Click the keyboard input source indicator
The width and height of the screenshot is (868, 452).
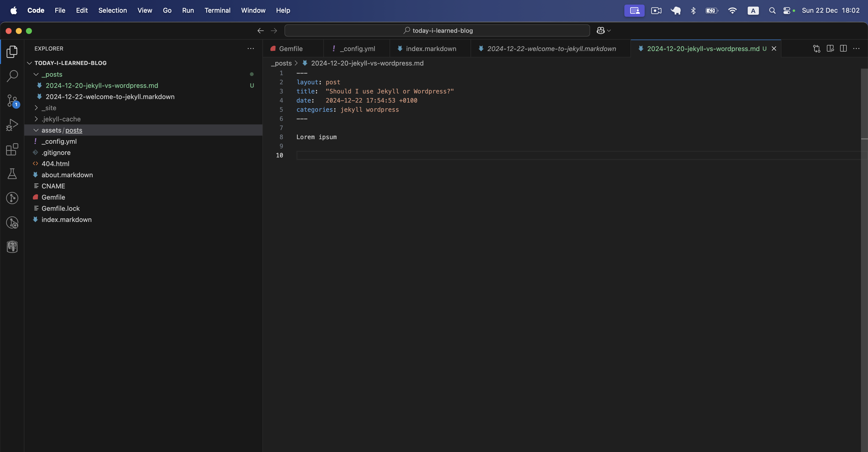[x=753, y=10]
